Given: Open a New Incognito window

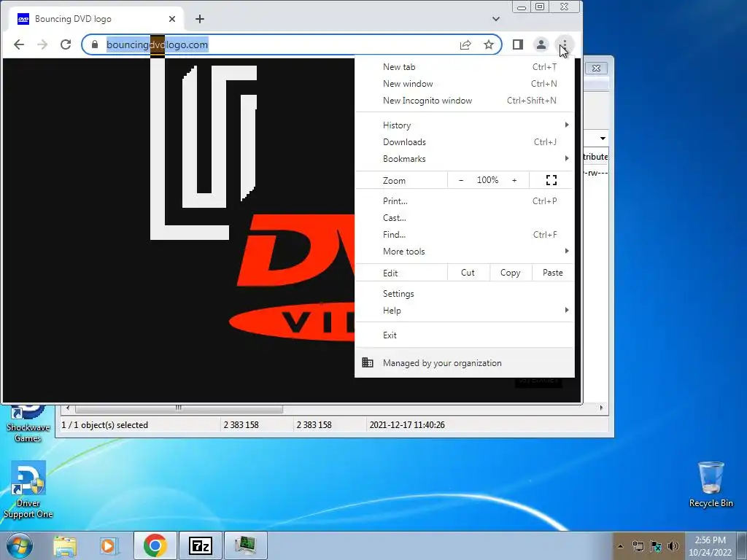Looking at the screenshot, I should point(465,101).
